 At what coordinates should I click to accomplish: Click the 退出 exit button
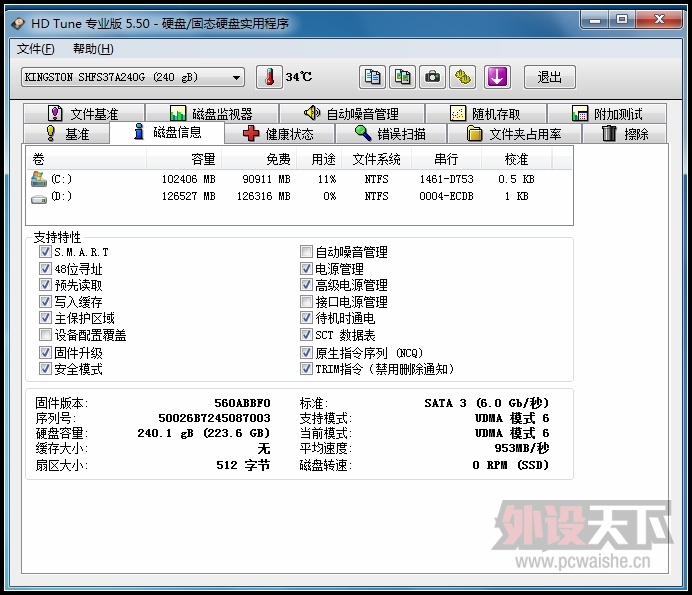click(x=549, y=77)
